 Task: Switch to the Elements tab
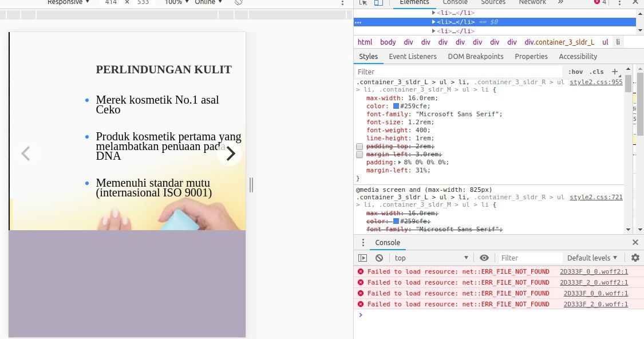(414, 2)
